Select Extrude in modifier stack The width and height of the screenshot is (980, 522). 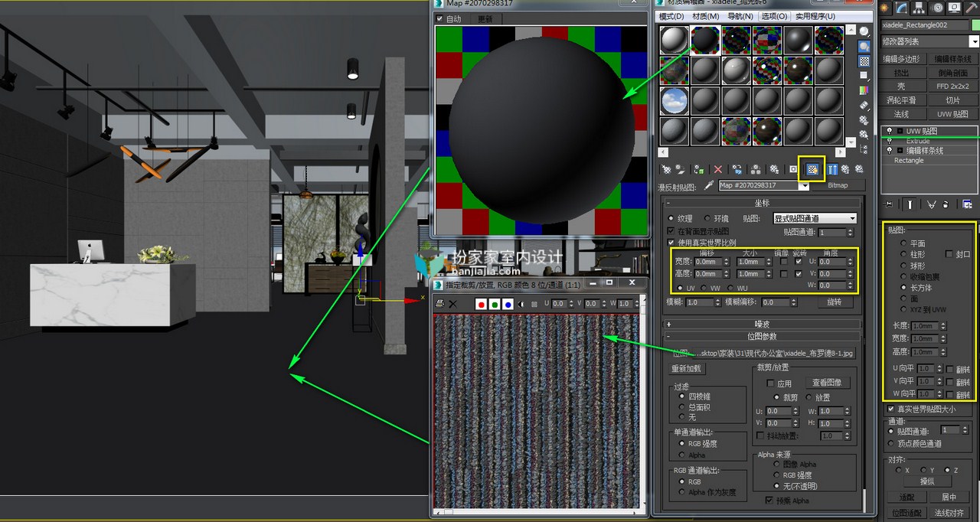[x=918, y=141]
